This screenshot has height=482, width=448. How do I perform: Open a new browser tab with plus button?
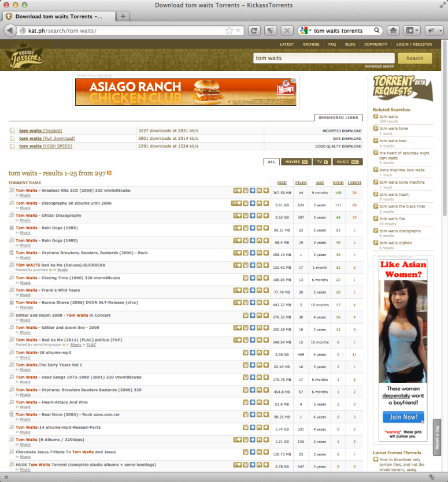(123, 16)
